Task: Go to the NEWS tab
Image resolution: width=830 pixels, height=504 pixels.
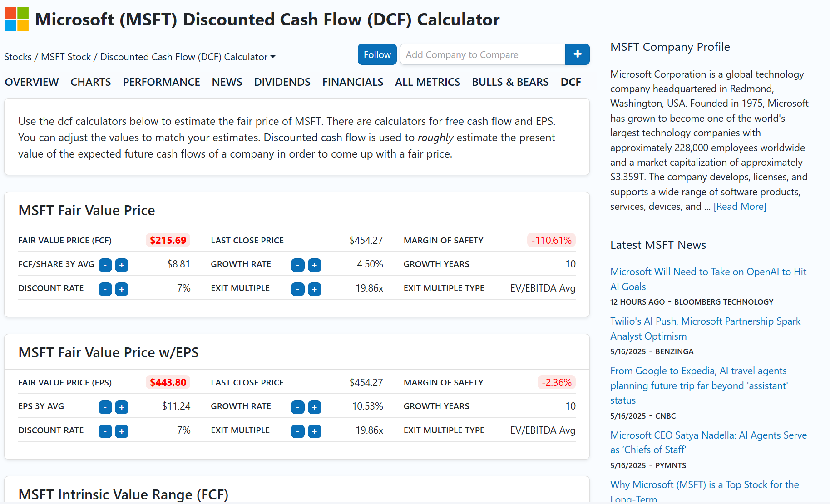Action: [227, 82]
